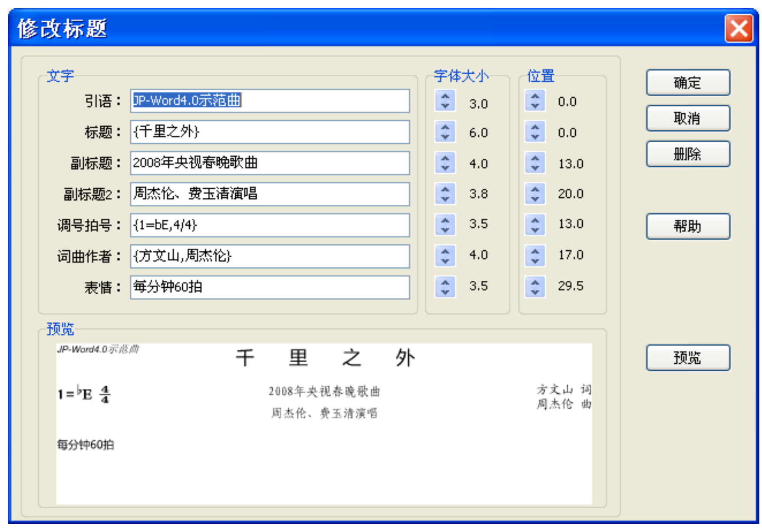Focus the 表情 text field
This screenshot has height=532, width=762.
click(x=270, y=287)
